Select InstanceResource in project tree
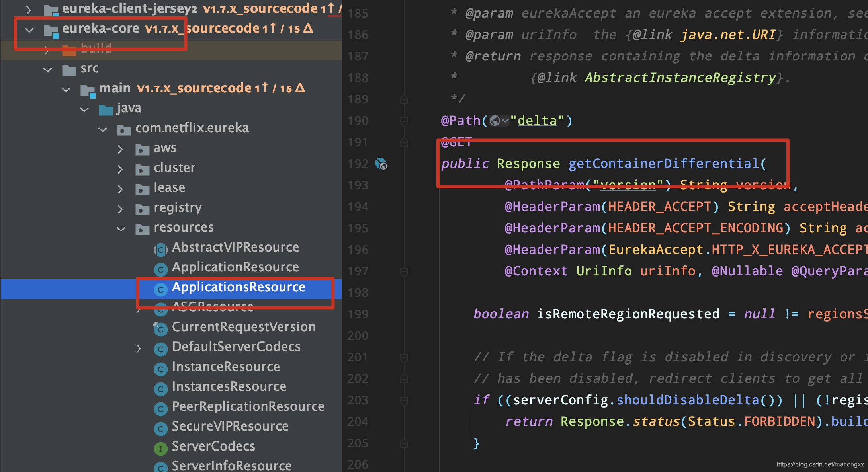 click(225, 367)
